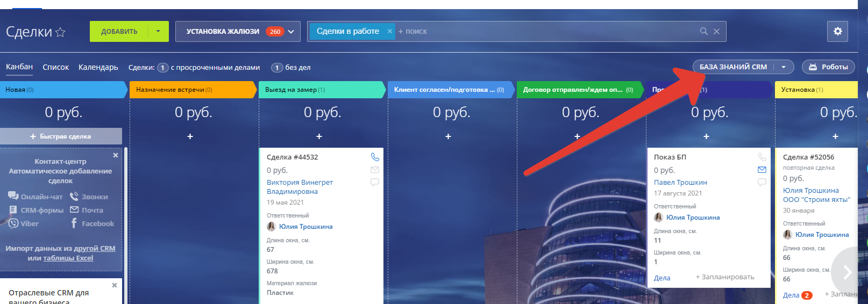Click the search magnifier icon

[703, 32]
